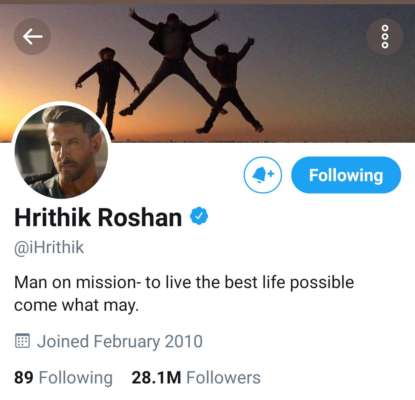
Task: Open the three-dot overflow menu
Action: coord(385,36)
